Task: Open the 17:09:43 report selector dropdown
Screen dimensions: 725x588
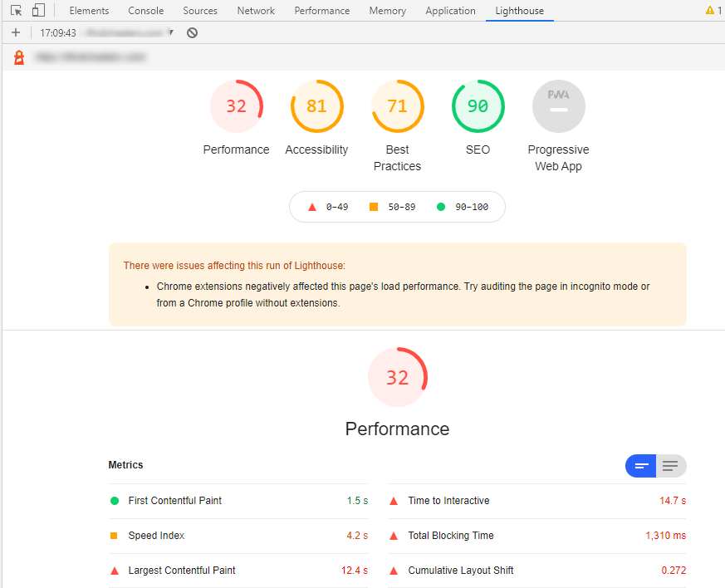Action: [106, 33]
